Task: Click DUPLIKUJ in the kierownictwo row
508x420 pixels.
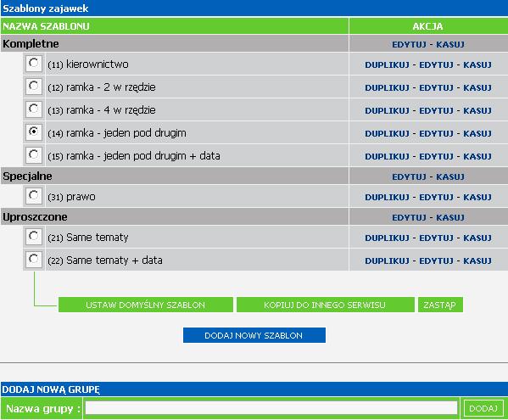Action: (388, 64)
